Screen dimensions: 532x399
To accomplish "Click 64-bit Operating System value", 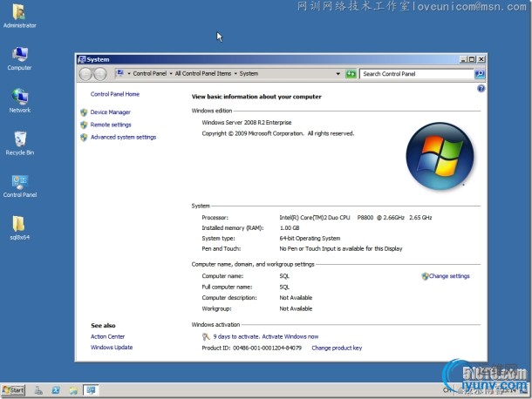I will coord(310,239).
